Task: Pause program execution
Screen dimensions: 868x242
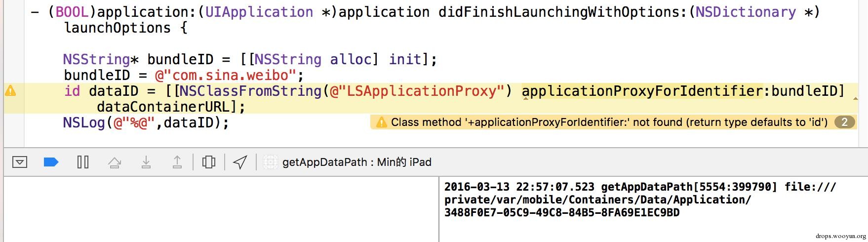Action: (83, 162)
